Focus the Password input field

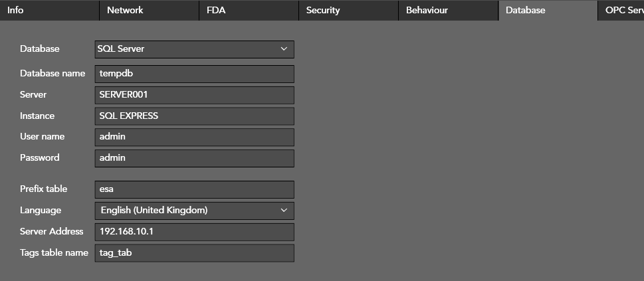(x=194, y=158)
